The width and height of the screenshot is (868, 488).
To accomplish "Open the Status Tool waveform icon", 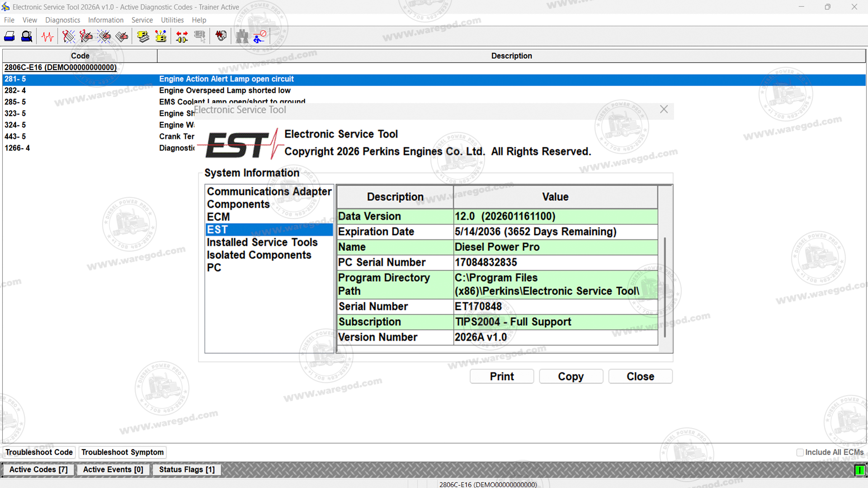I will [x=47, y=36].
